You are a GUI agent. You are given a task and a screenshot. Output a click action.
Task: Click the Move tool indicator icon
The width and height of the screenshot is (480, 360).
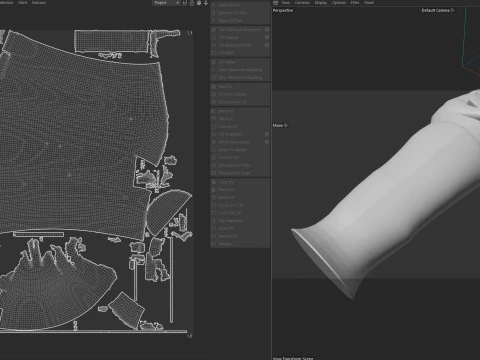[286, 125]
